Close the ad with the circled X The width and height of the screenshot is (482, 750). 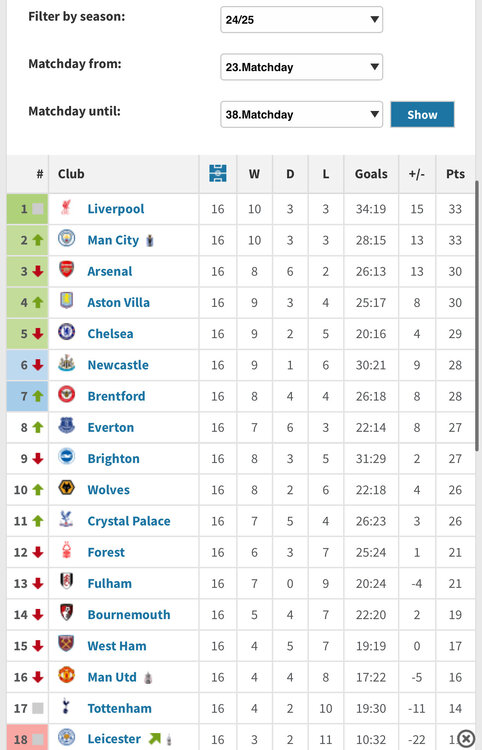[466, 739]
